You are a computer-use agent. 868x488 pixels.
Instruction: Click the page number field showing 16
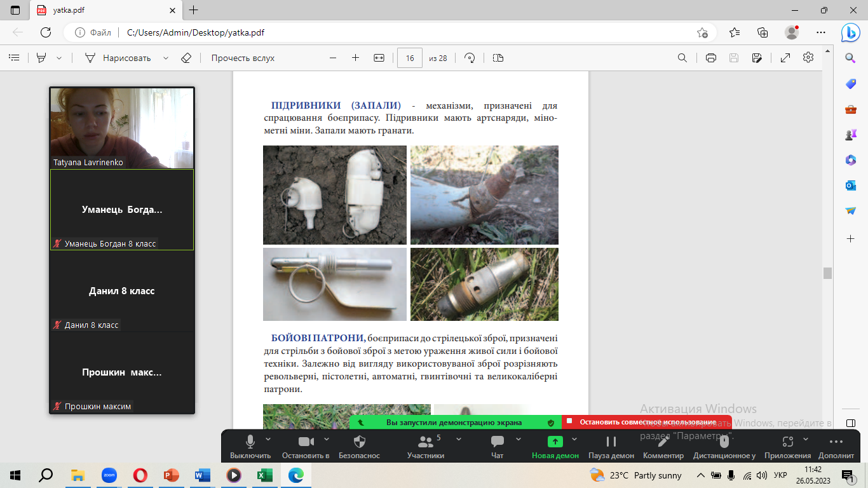coord(410,58)
